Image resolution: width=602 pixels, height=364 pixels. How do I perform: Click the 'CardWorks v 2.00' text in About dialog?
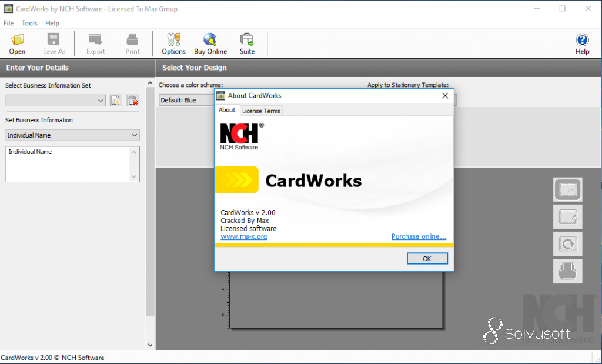tap(248, 212)
